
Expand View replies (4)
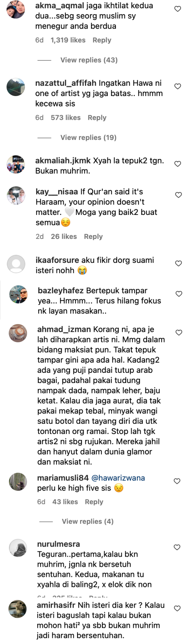click(88, 521)
